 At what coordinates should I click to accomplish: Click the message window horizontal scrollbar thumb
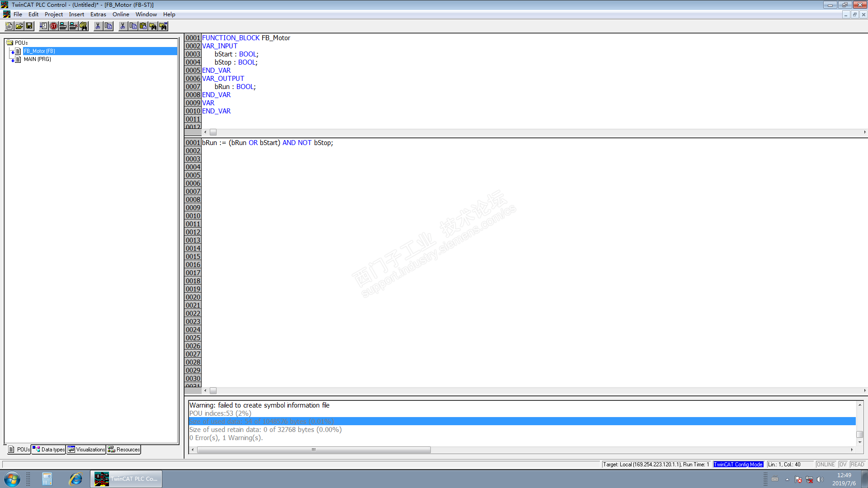(x=313, y=450)
